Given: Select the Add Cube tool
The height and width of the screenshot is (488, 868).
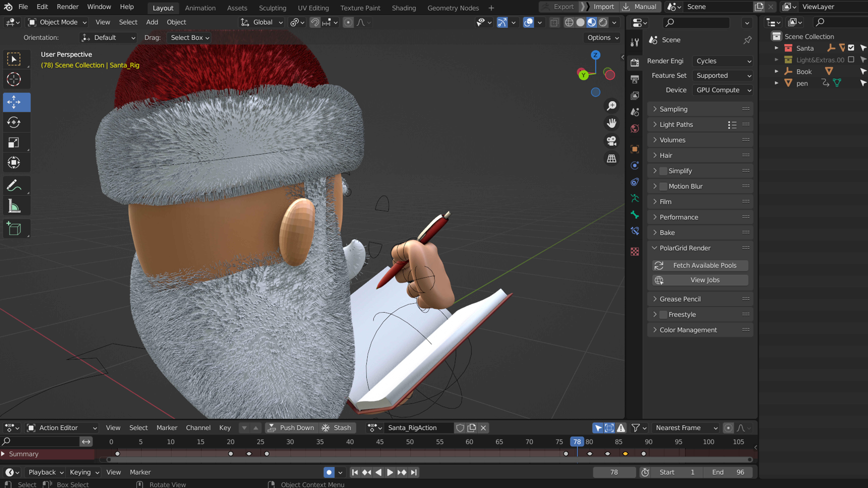Looking at the screenshot, I should tap(14, 229).
